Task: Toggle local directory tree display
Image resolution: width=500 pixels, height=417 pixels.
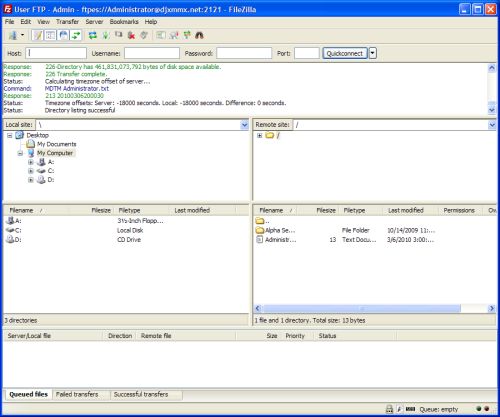Action: (50, 35)
